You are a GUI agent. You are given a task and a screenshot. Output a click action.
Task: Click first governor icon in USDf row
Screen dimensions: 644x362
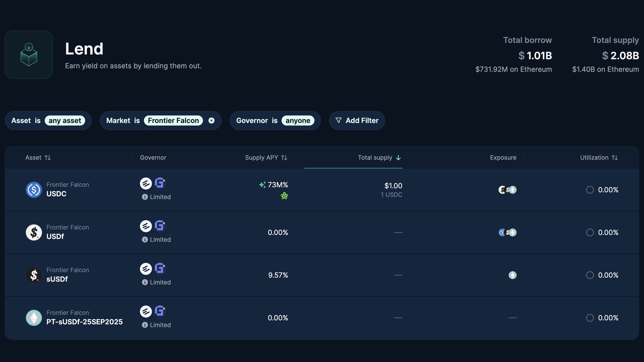(x=146, y=226)
